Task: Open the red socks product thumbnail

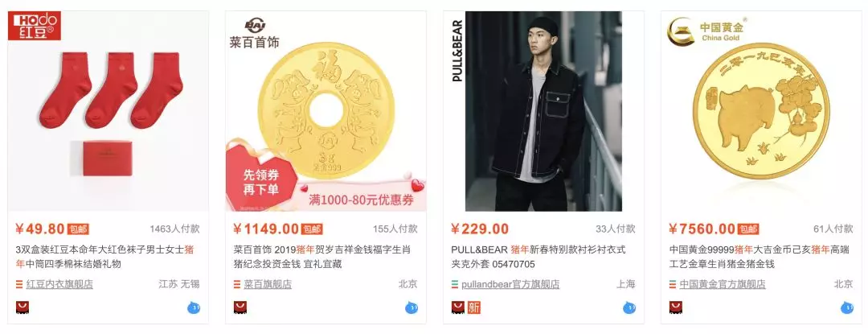Action: click(108, 111)
